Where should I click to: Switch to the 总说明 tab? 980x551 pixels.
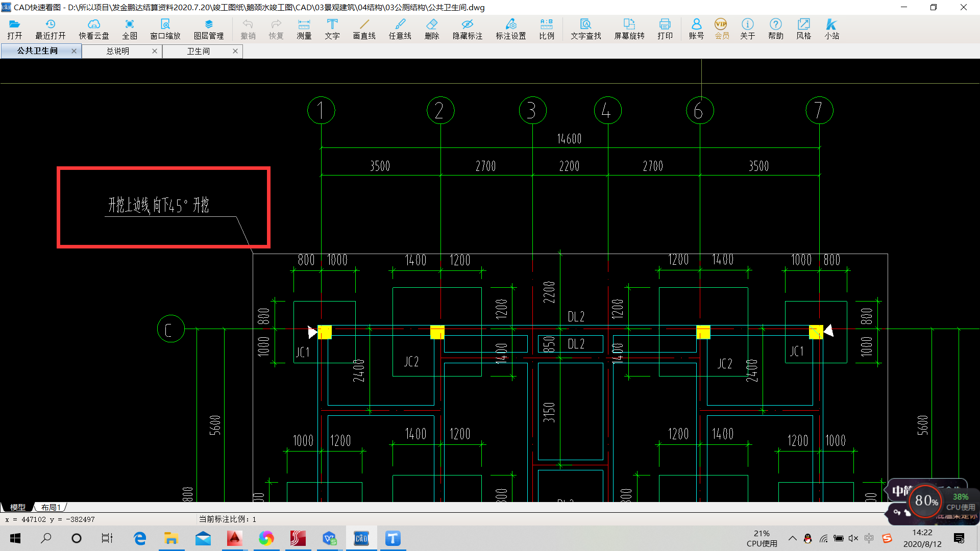118,51
